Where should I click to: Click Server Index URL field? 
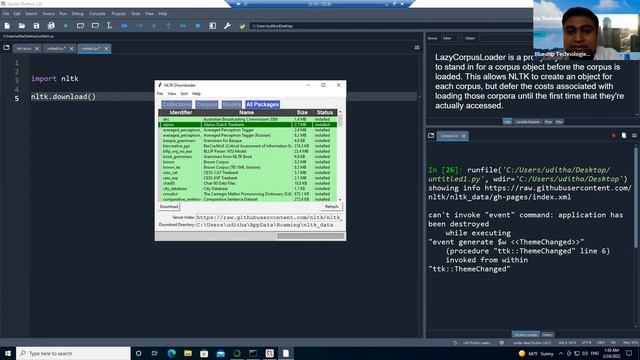269,217
